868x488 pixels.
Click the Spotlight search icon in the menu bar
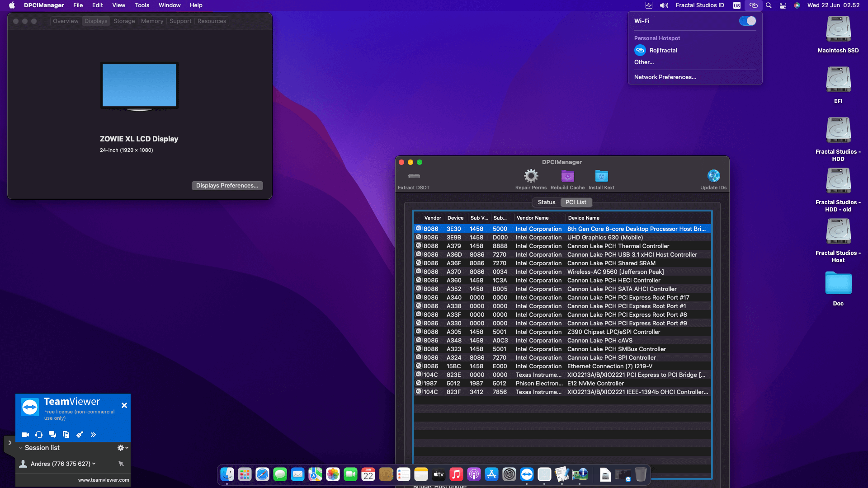coord(769,5)
